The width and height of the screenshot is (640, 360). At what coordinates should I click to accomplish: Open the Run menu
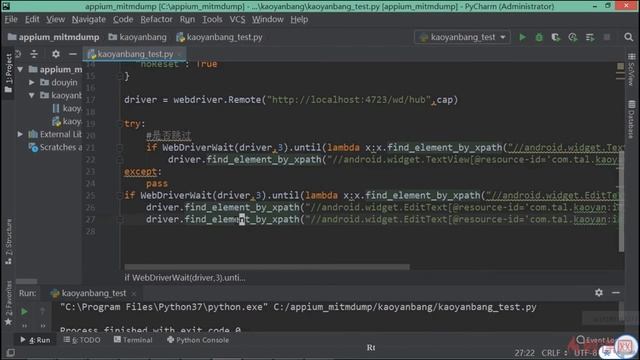click(x=187, y=19)
